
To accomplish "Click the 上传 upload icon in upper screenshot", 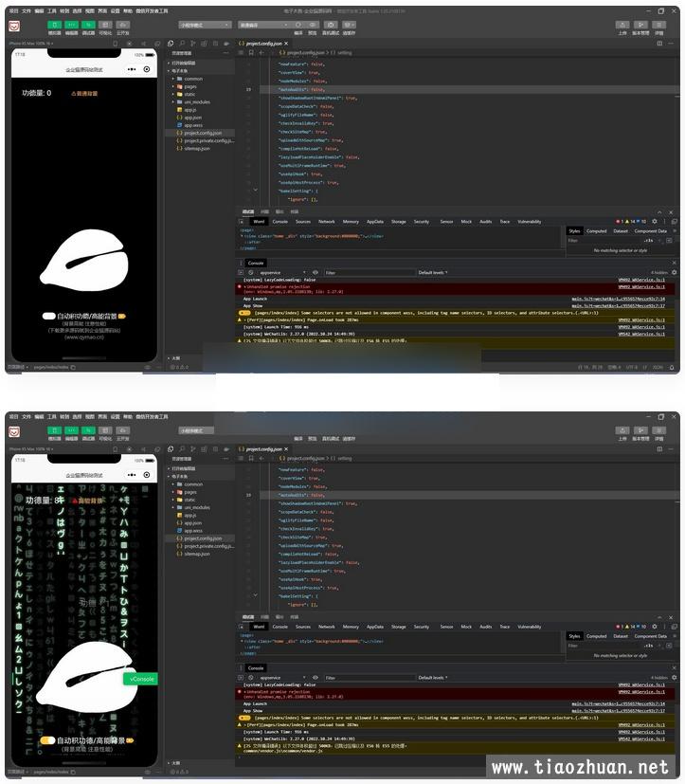I will pos(622,25).
